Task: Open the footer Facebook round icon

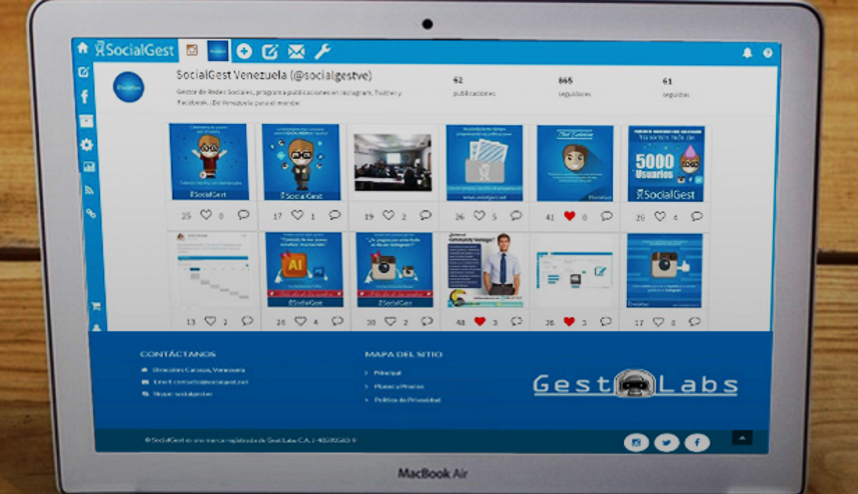Action: coord(697,443)
